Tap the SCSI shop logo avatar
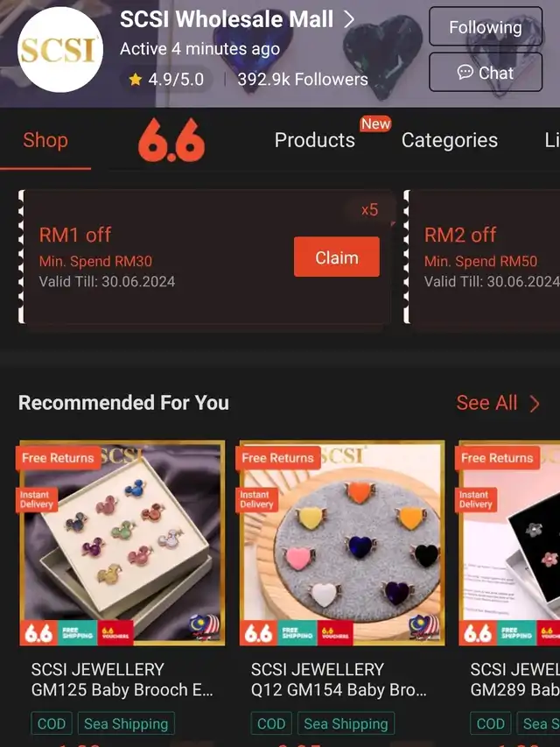Screen dimensions: 560x747 click(x=60, y=50)
